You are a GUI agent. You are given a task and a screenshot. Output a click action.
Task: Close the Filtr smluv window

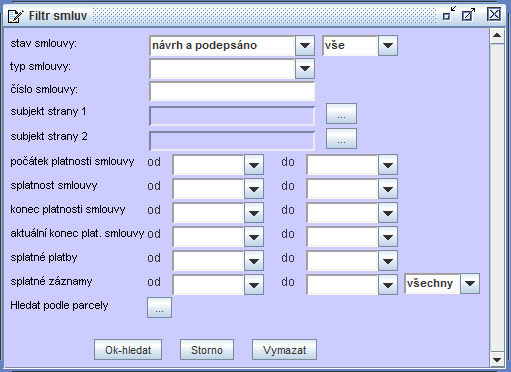494,14
